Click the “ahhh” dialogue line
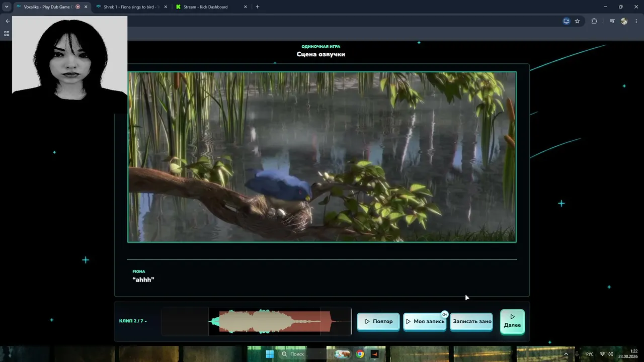Image resolution: width=644 pixels, height=362 pixels. pyautogui.click(x=143, y=280)
